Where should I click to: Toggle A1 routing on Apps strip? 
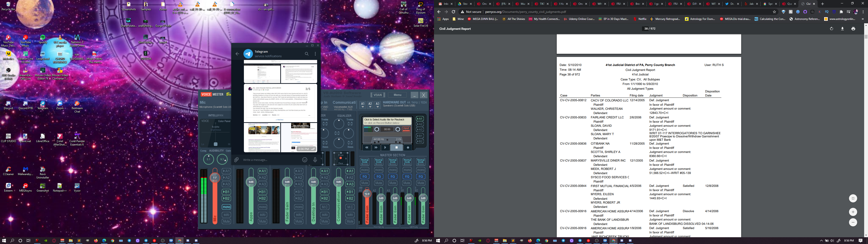pos(262,171)
